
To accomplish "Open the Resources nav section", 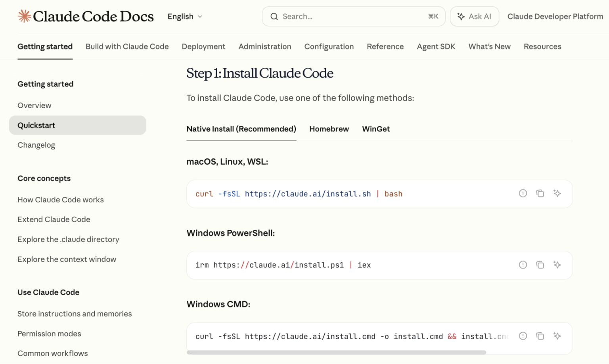I will click(542, 47).
